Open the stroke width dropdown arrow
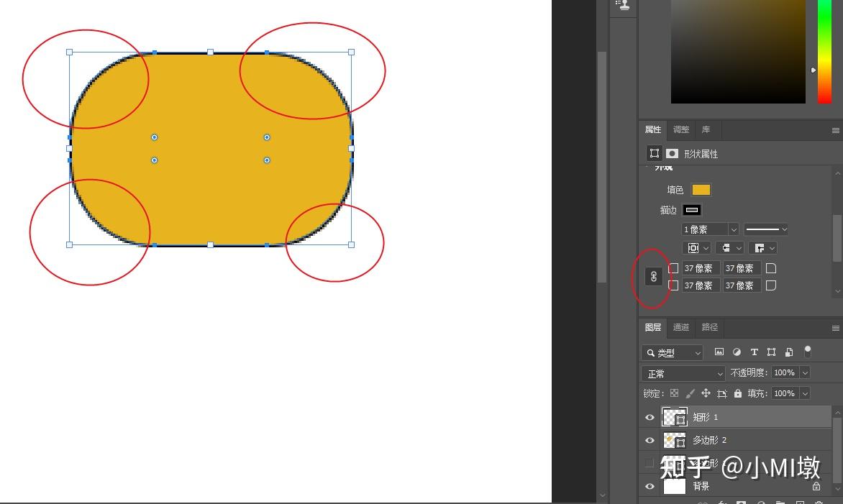Screen dimensions: 843x504 click(734, 229)
